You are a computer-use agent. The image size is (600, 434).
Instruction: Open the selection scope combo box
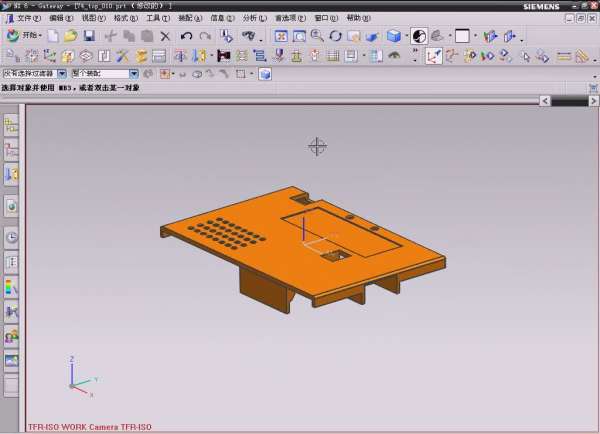(134, 73)
